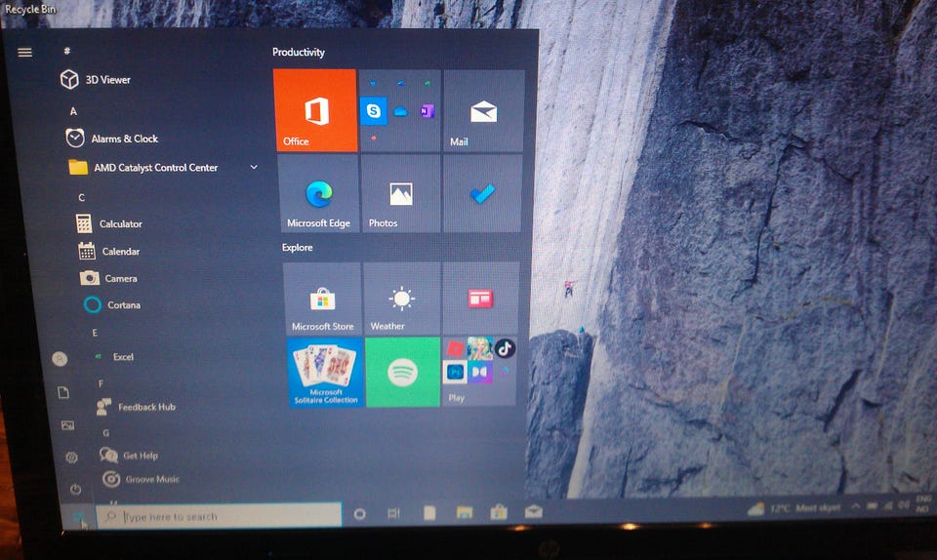Open Settings gear in Start rail
Viewport: 937px width, 560px height.
71,458
